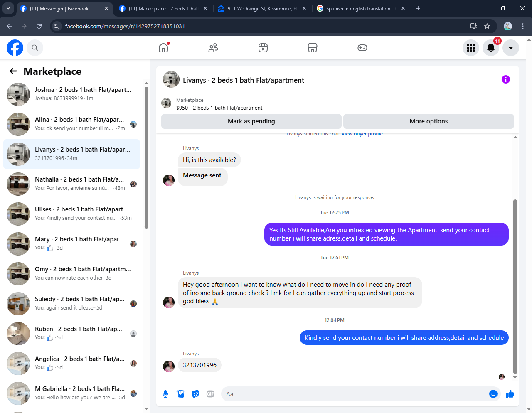Viewport: 532px width, 413px height.
Task: Open Joshua conversation in the list
Action: (71, 94)
